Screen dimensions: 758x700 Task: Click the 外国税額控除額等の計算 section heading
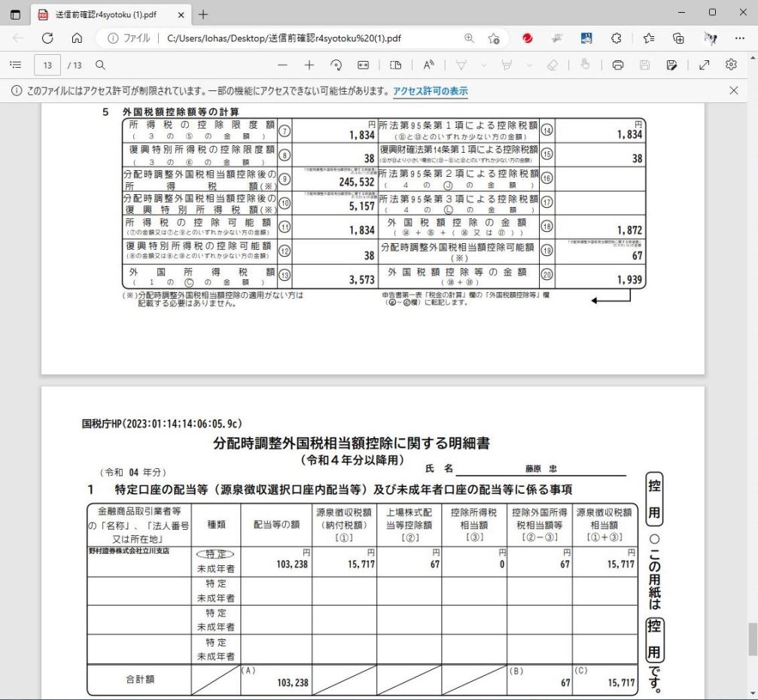tap(181, 112)
